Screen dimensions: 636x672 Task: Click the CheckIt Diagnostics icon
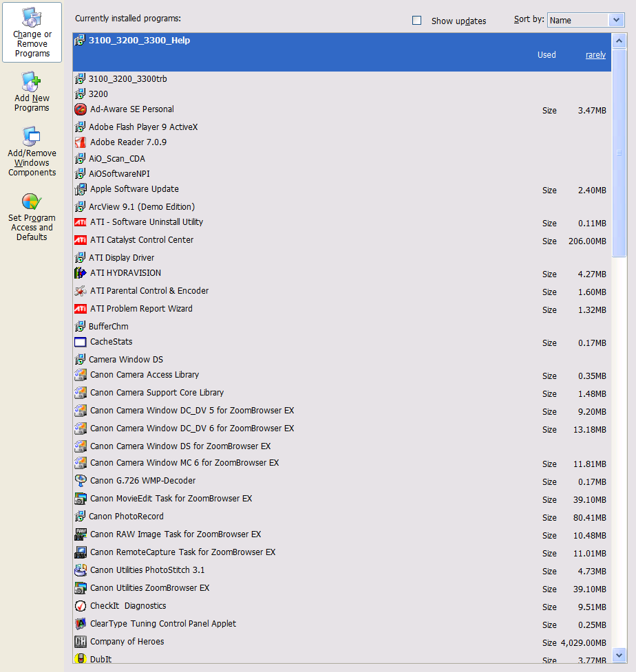(81, 606)
